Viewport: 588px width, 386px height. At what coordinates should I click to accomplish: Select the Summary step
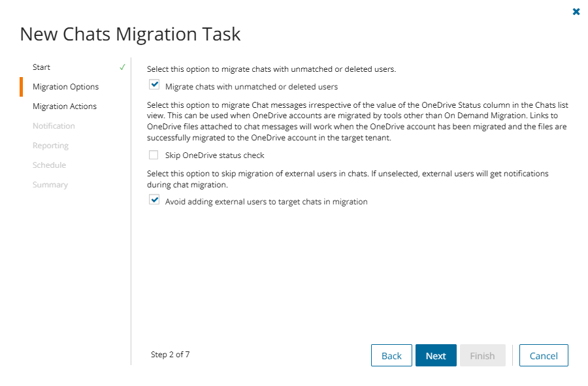(x=50, y=185)
